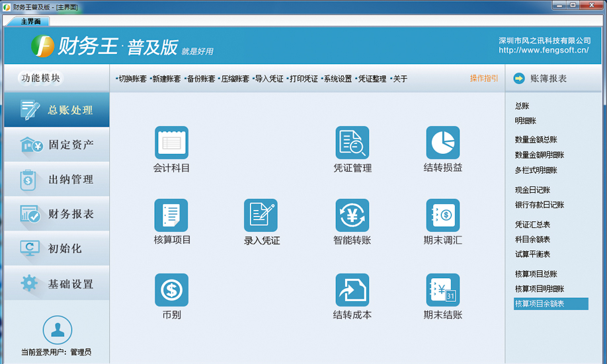The width and height of the screenshot is (607, 364).
Task: Choose 新建账套 in the toolbar
Action: pos(166,79)
